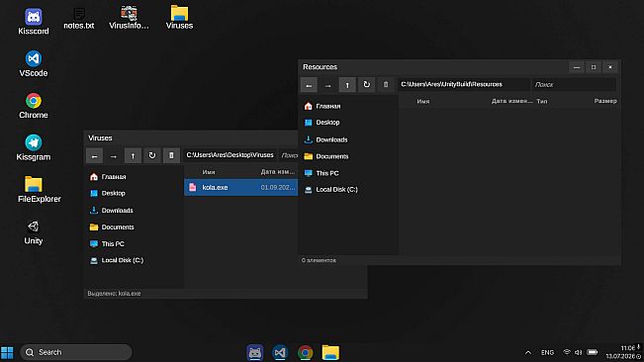
Task: Click the Viruses window title bar
Action: (191, 138)
